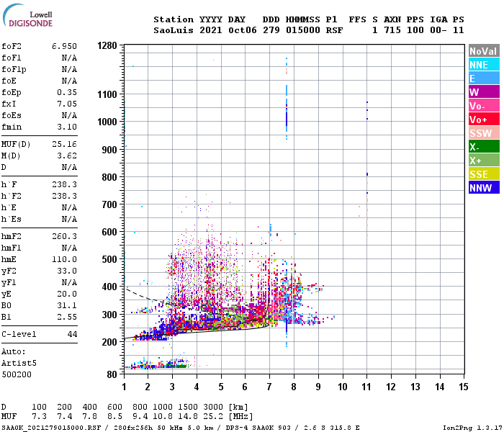
Task: Click the h`F value 238.3
Action: click(x=64, y=184)
